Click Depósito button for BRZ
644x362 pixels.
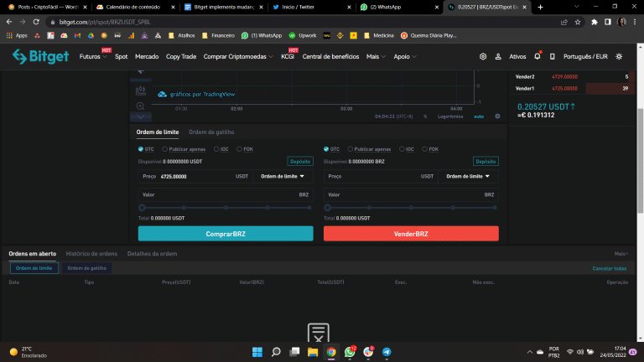pos(486,161)
